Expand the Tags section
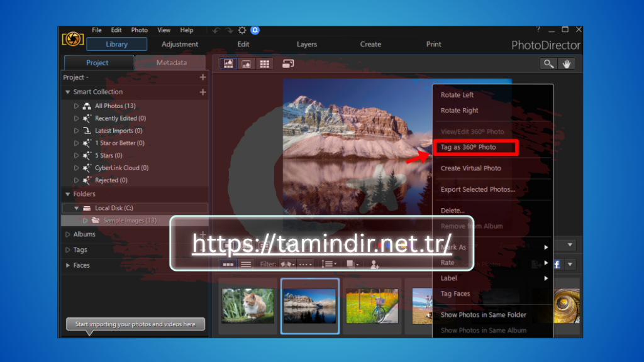This screenshot has height=362, width=644. click(68, 250)
